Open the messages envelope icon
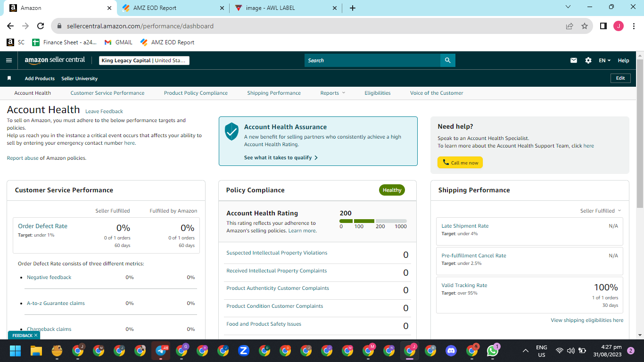 [574, 60]
